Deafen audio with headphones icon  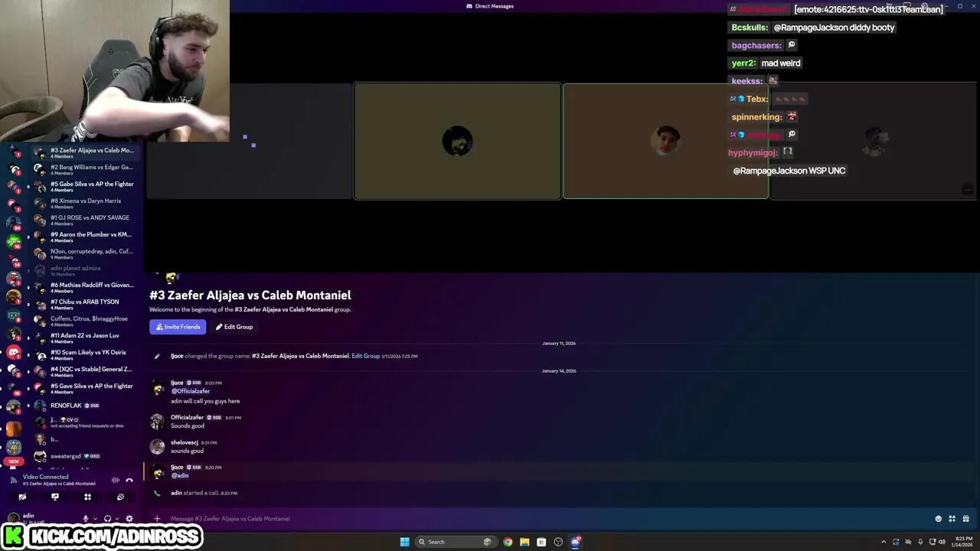click(x=107, y=519)
